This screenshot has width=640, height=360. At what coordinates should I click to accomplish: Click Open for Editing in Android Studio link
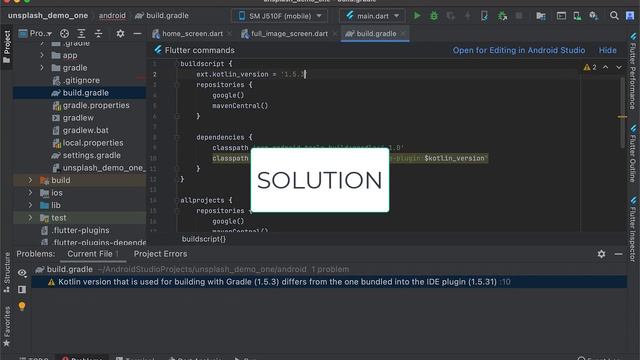pos(519,50)
